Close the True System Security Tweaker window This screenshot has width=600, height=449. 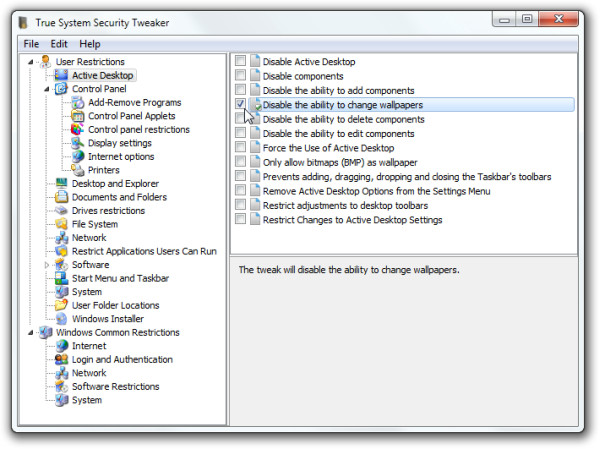pyautogui.click(x=558, y=19)
